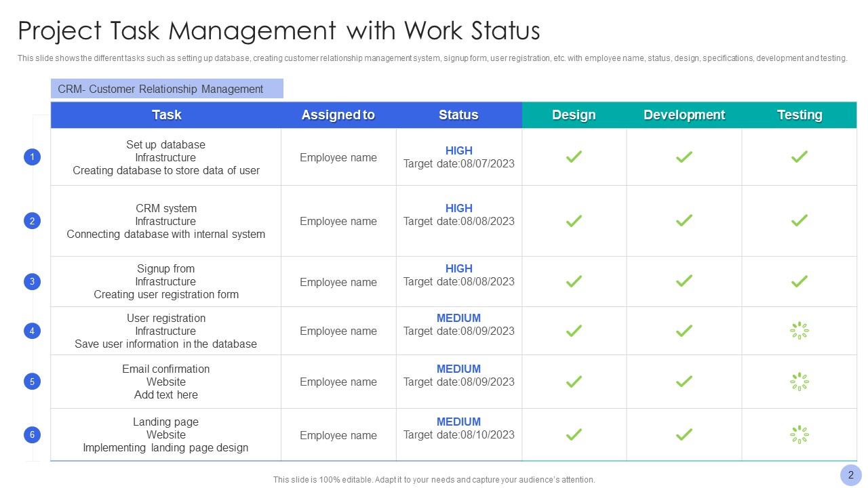Click the CRM acronym definition label
This screenshot has width=868, height=488.
(162, 89)
